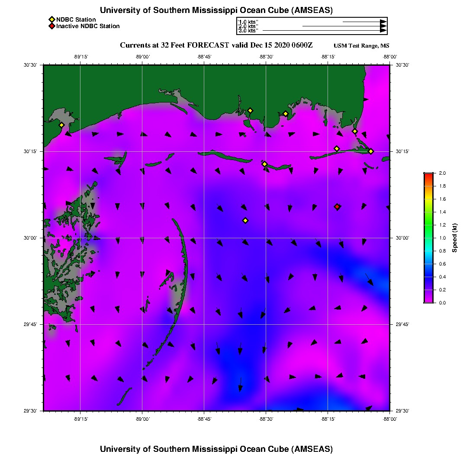
Task: Click the top University of Southern Mississippi title
Action: (x=216, y=10)
